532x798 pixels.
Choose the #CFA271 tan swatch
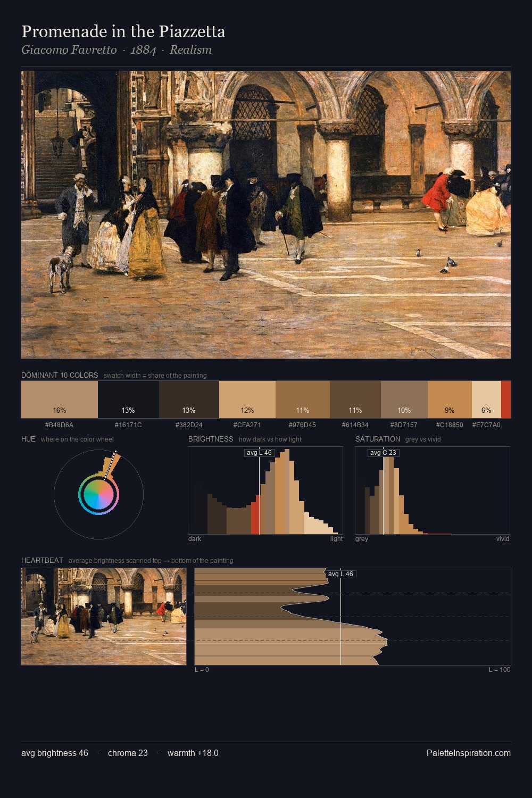click(247, 400)
